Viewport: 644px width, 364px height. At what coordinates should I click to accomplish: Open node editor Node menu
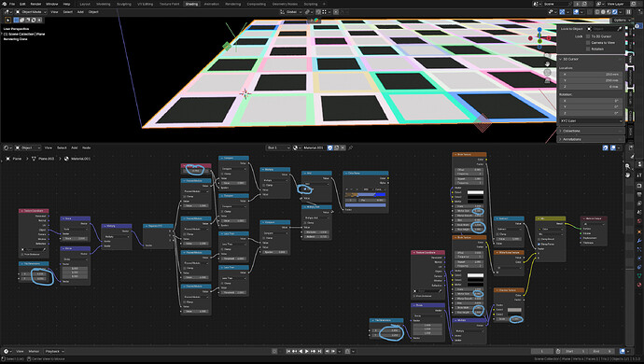pyautogui.click(x=86, y=147)
